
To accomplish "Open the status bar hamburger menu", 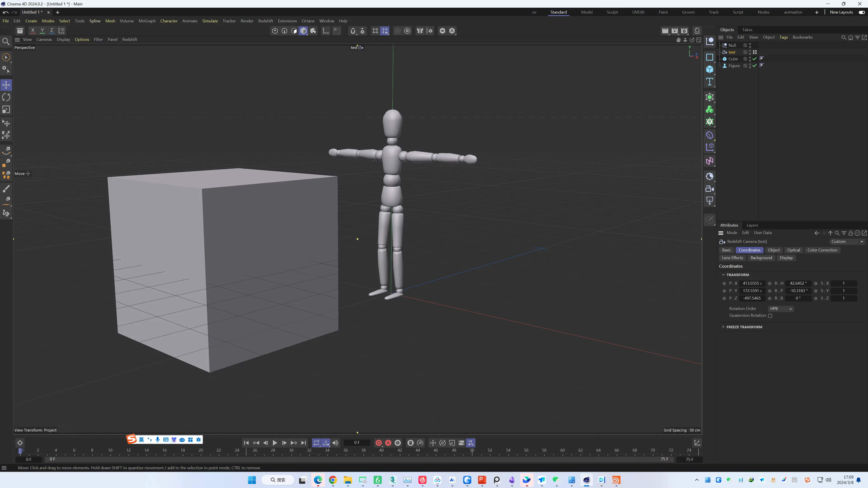I will [x=4, y=468].
